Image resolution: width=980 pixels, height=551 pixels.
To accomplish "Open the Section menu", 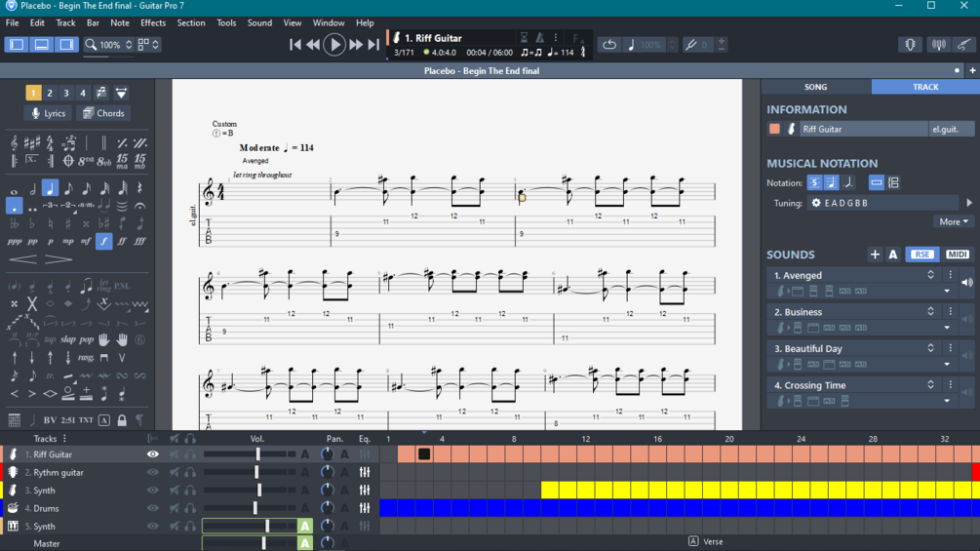I will tap(190, 23).
